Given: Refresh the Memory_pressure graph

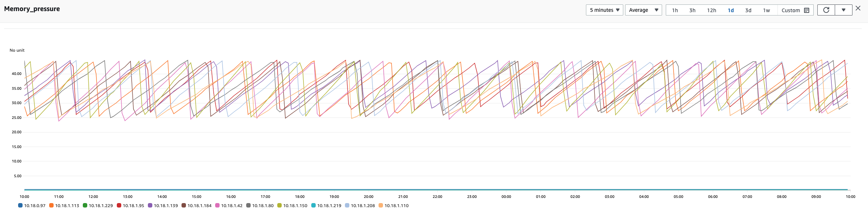Looking at the screenshot, I should click(x=826, y=10).
